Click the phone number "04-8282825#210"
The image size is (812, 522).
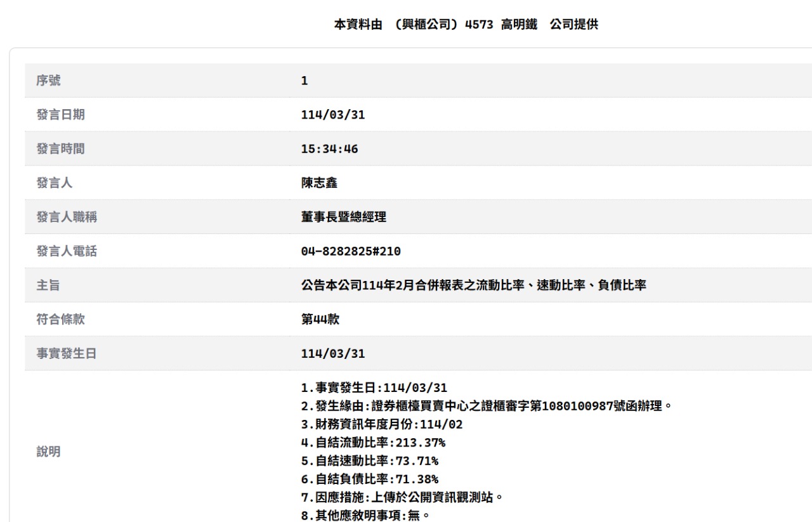click(x=351, y=252)
